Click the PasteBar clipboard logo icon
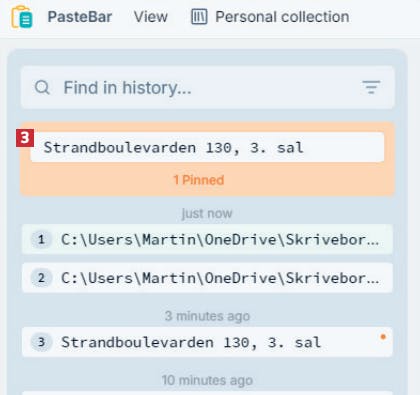Screen dimensions: 420x395 pos(22,17)
